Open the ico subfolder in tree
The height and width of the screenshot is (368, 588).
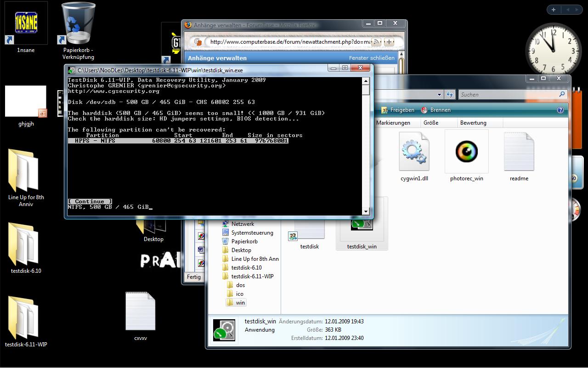coord(240,294)
